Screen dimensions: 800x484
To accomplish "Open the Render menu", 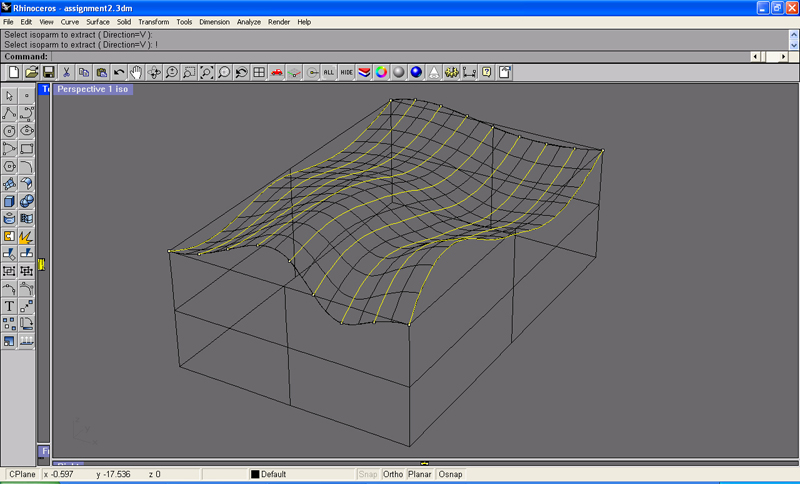I will coord(279,22).
